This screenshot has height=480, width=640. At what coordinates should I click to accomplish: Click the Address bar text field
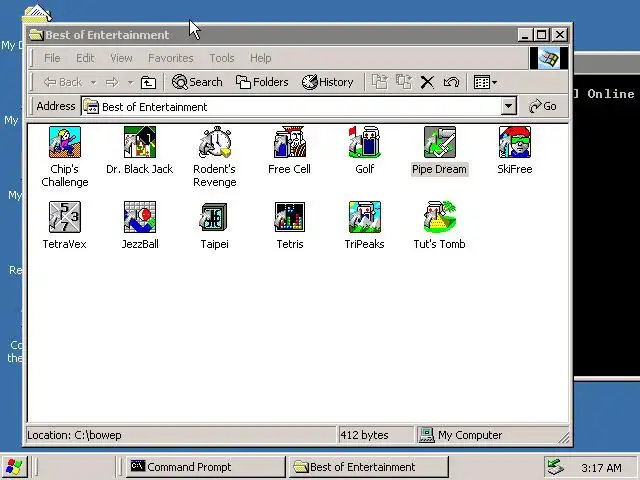pos(291,107)
